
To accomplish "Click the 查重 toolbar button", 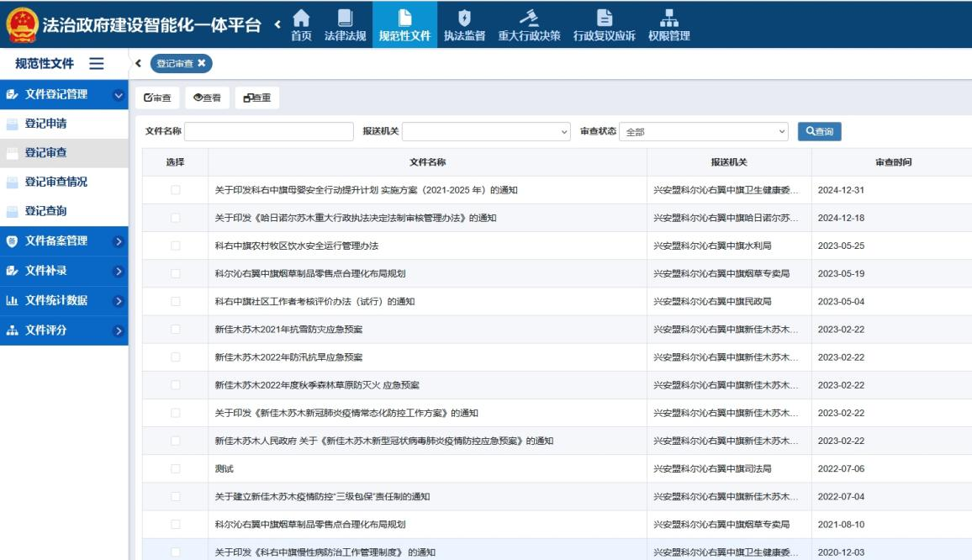I will click(x=257, y=98).
